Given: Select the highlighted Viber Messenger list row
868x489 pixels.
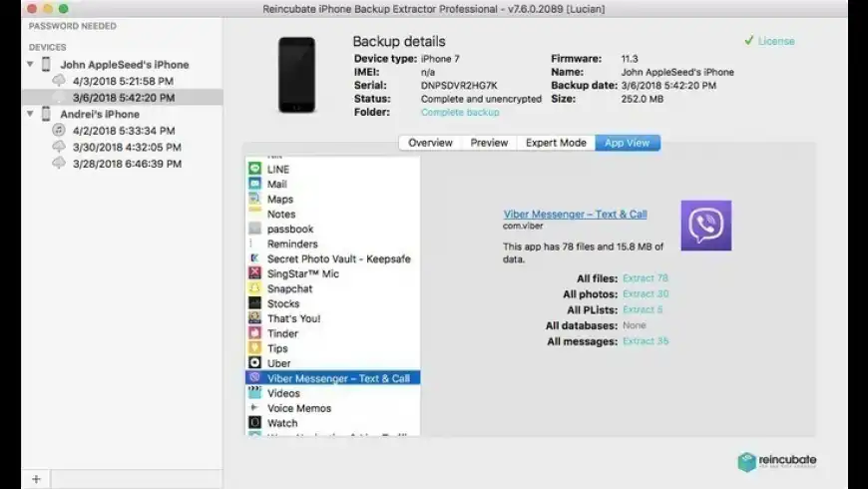Looking at the screenshot, I should pyautogui.click(x=332, y=378).
